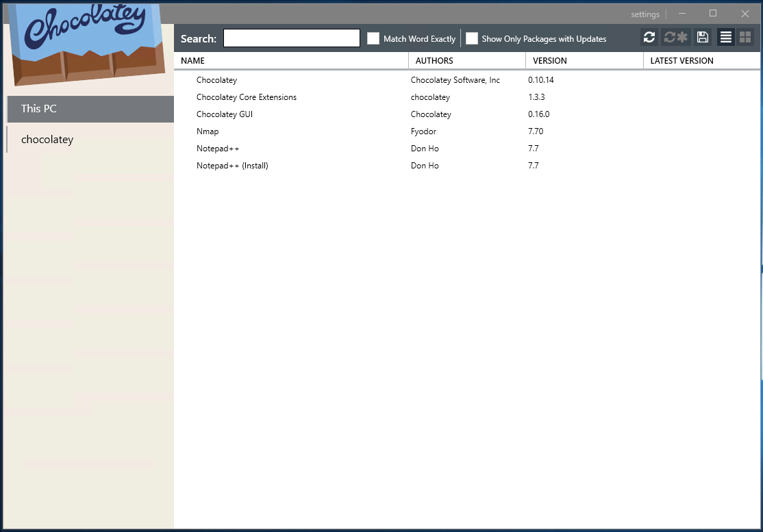This screenshot has height=532, width=763.
Task: Switch to tile view using the grid icon
Action: [x=745, y=37]
